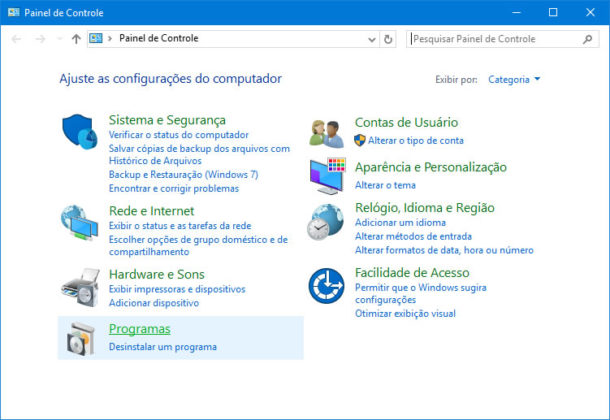Click the address bar breadcrumb chevron
610x420 pixels.
[x=110, y=38]
